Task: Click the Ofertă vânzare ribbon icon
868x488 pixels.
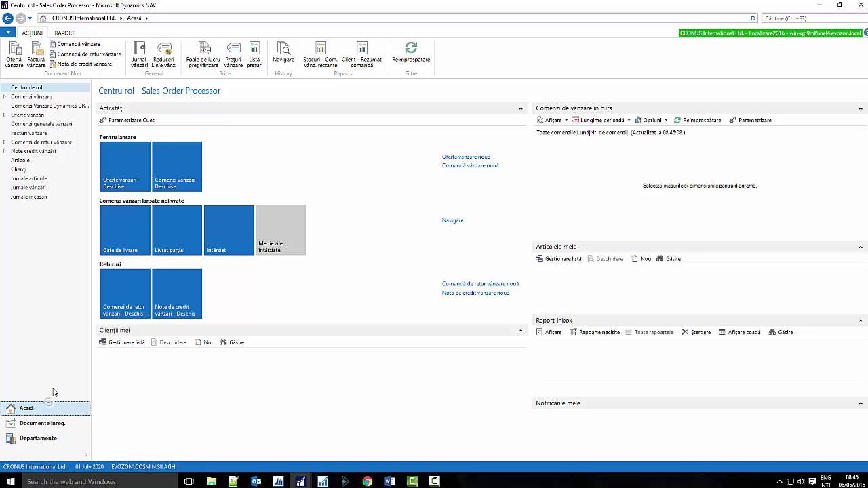Action: point(14,54)
